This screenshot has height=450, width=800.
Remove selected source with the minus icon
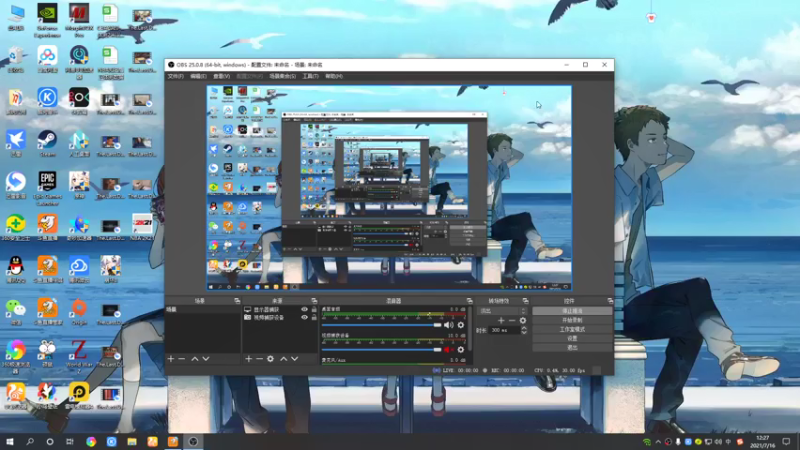[x=259, y=359]
